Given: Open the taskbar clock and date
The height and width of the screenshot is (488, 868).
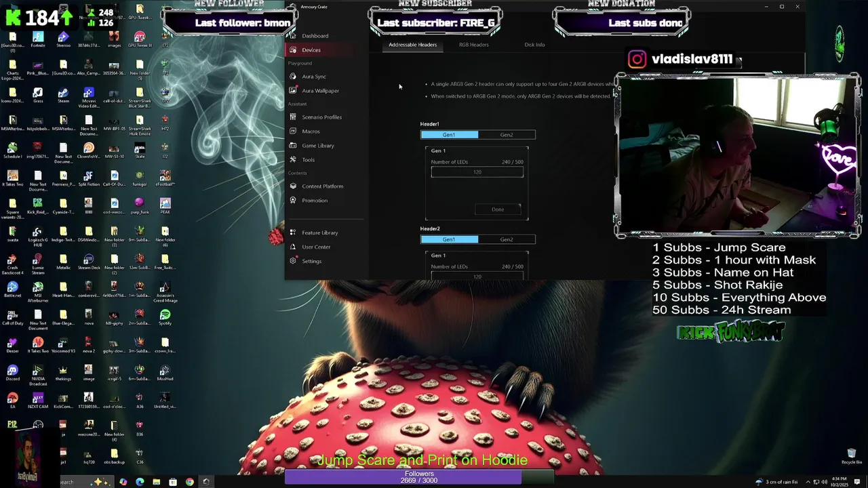Looking at the screenshot, I should pos(840,482).
